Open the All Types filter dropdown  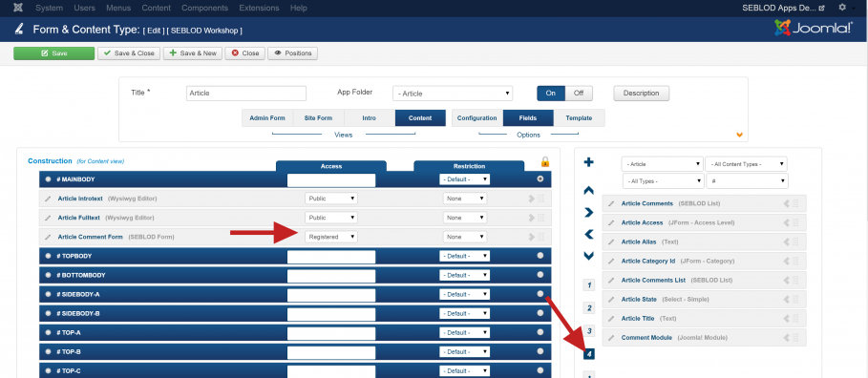coord(663,181)
